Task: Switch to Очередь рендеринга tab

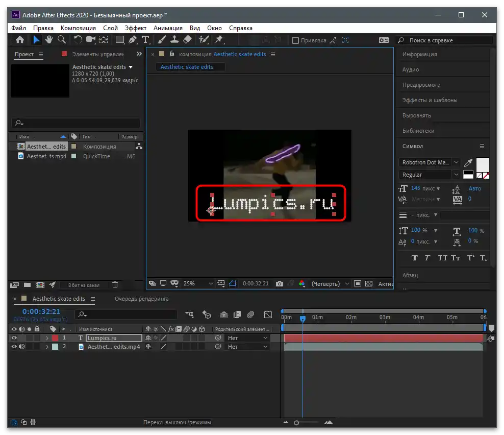Action: tap(141, 299)
